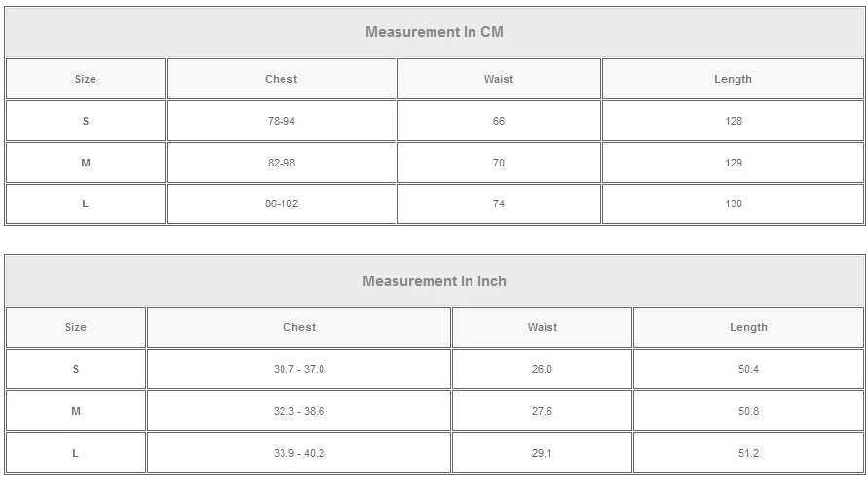Click the "Measurement In Inch" table title
This screenshot has height=479, width=868.
(x=434, y=281)
